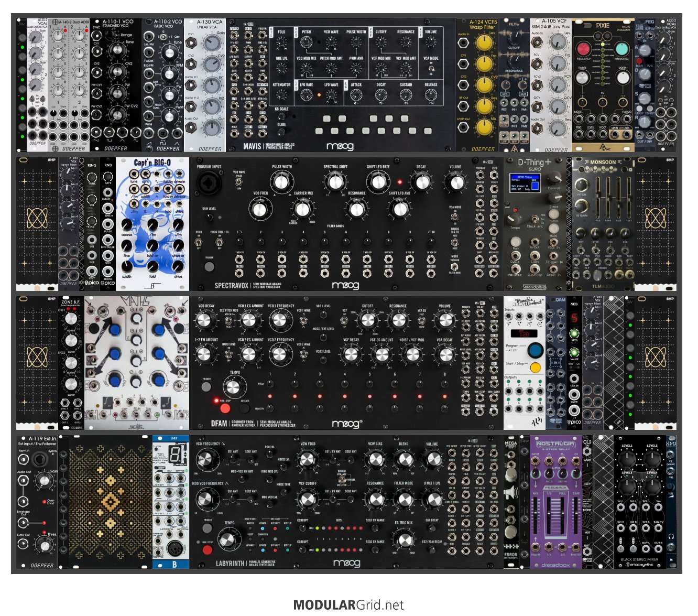Toggle the VCA EG fast/slow switch on DFAM
Screen dimensions: 698x616
[x=421, y=320]
